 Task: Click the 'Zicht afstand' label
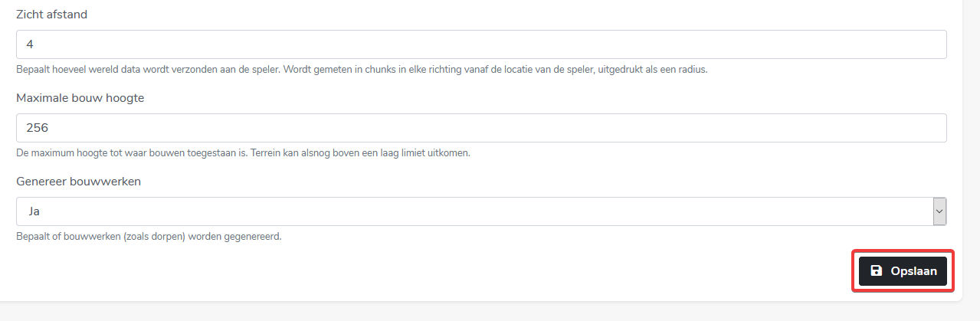point(51,15)
